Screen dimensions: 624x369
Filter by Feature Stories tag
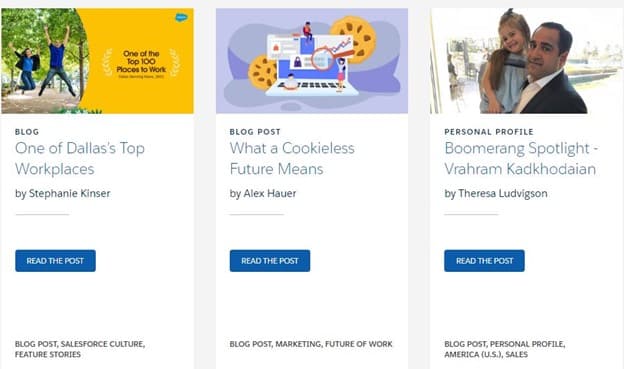[48, 354]
